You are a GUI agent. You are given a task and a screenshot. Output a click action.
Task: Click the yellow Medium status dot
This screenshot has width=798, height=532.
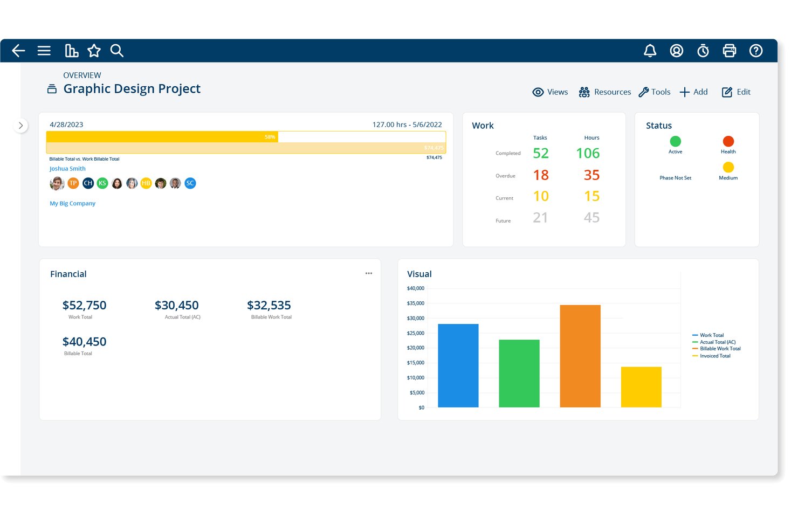pos(728,167)
